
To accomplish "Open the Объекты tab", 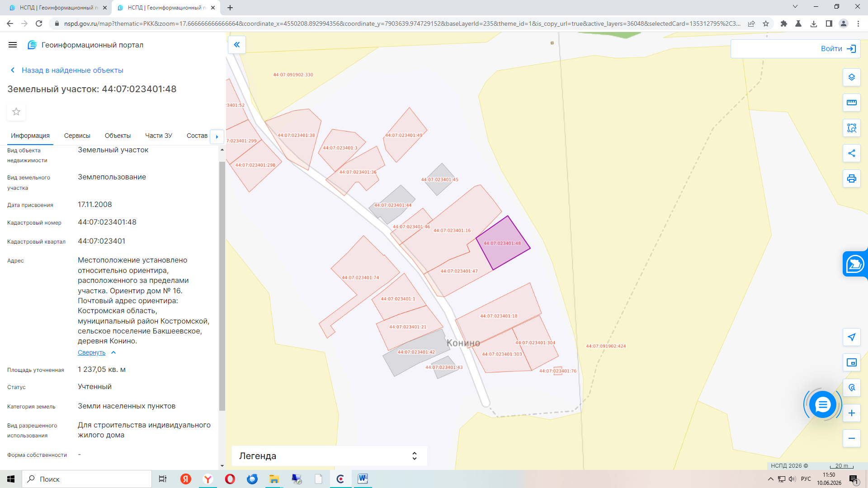I will click(x=118, y=136).
